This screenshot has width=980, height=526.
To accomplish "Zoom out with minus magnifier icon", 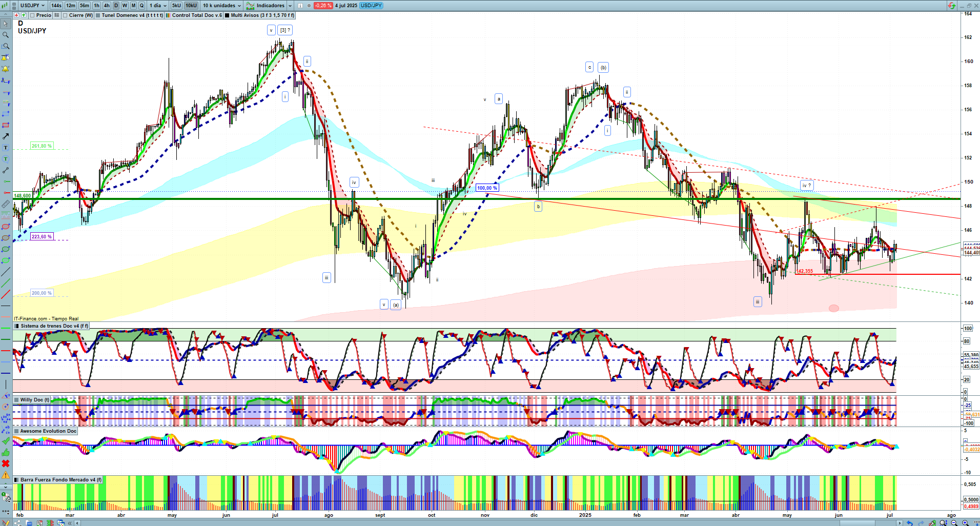I will (954, 523).
